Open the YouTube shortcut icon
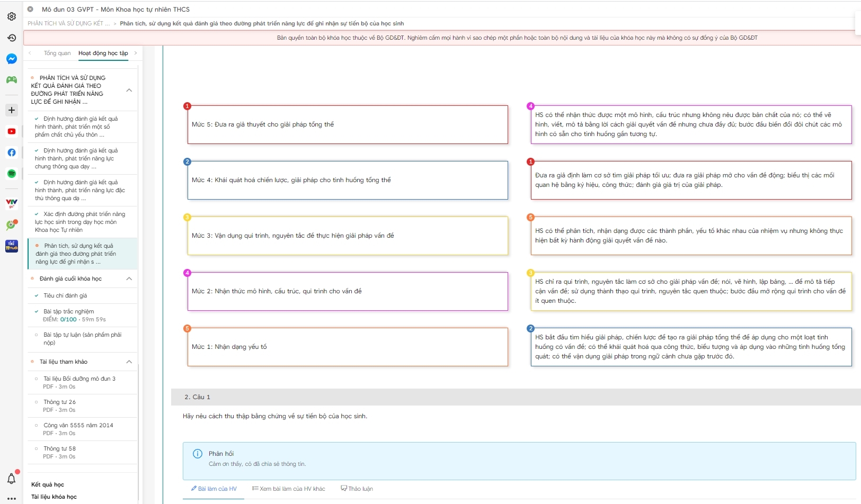Image resolution: width=861 pixels, height=504 pixels. pos(11,131)
